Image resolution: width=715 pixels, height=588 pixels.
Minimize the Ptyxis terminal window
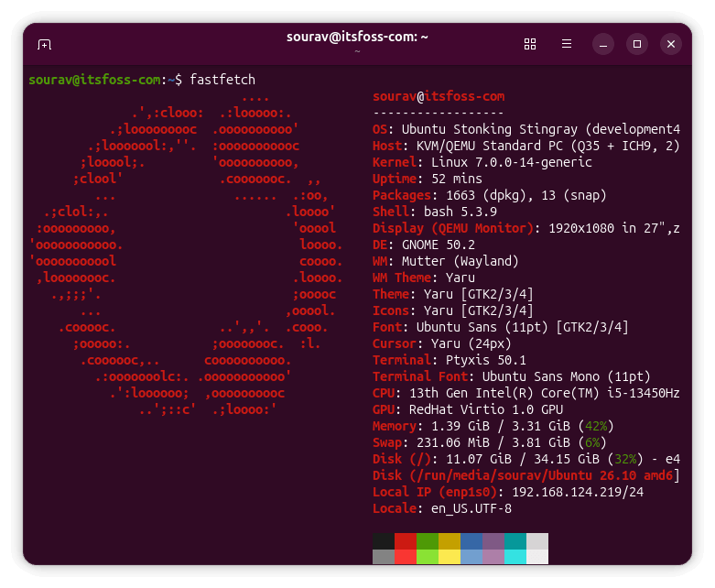pos(602,44)
